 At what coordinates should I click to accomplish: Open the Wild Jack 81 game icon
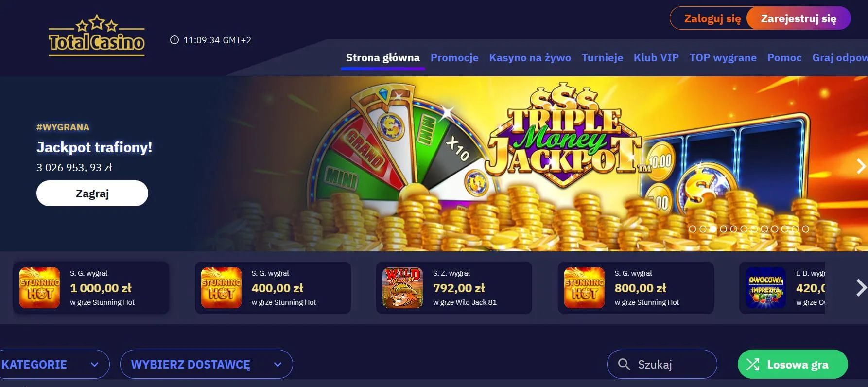(402, 287)
